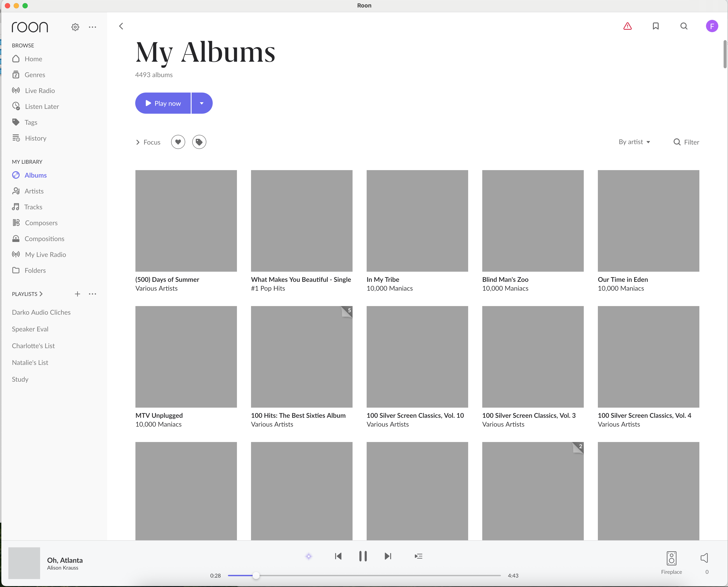Go to Home
Viewport: 728px width, 587px height.
[27, 59]
